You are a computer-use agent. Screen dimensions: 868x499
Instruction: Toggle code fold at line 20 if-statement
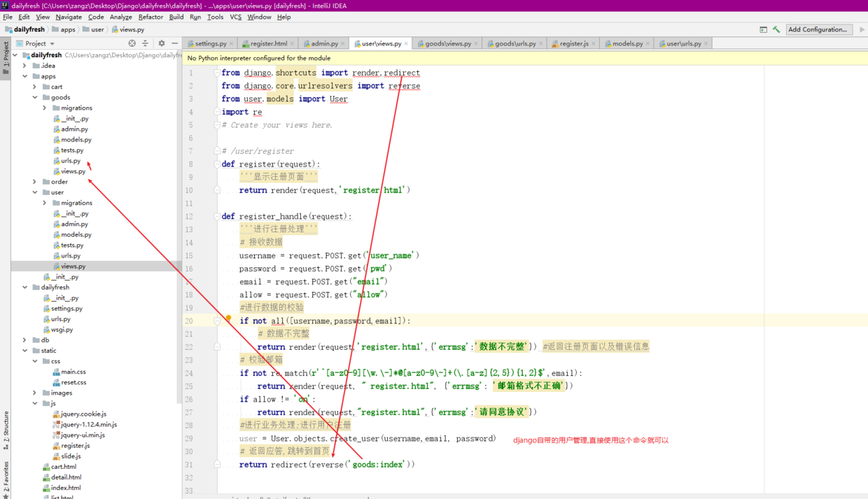point(217,321)
